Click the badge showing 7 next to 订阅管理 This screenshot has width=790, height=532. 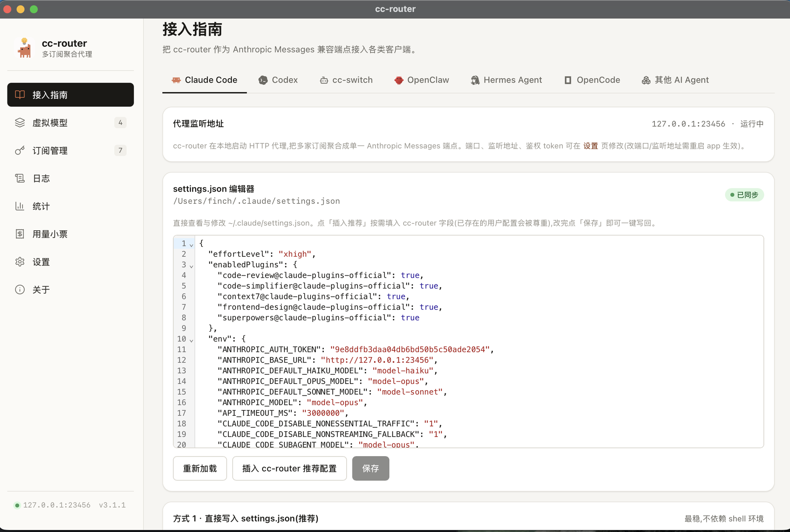tap(120, 150)
